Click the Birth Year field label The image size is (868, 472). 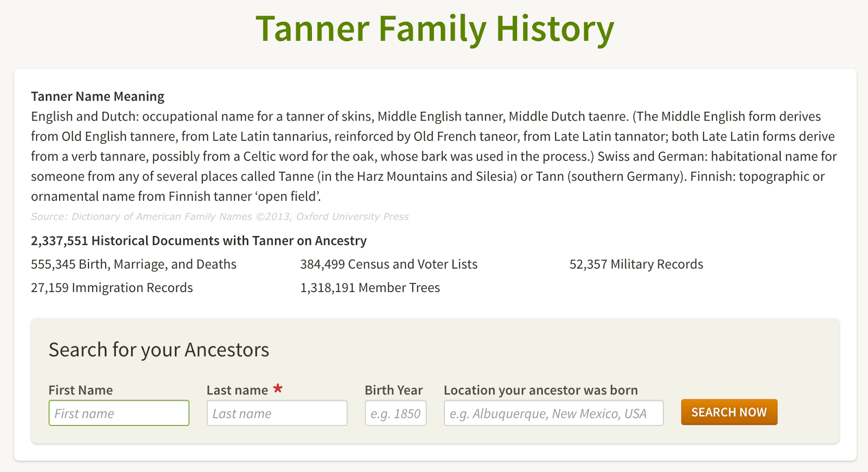pos(394,390)
